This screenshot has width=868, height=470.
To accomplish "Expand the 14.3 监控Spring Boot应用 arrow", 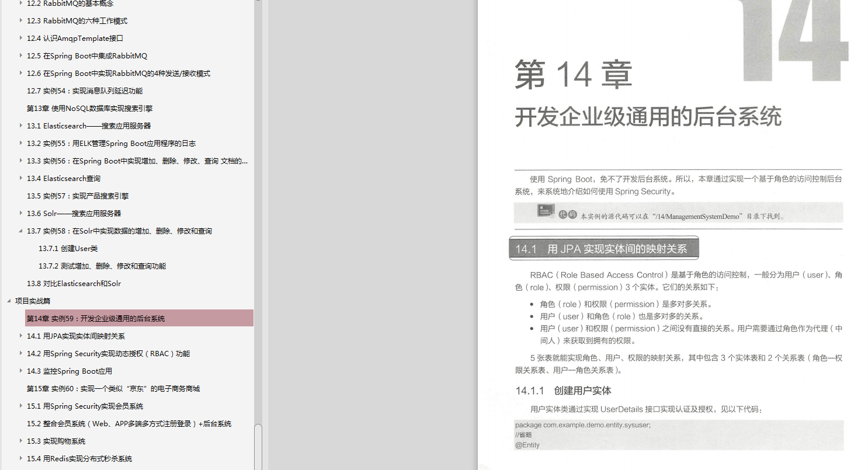I will (21, 371).
